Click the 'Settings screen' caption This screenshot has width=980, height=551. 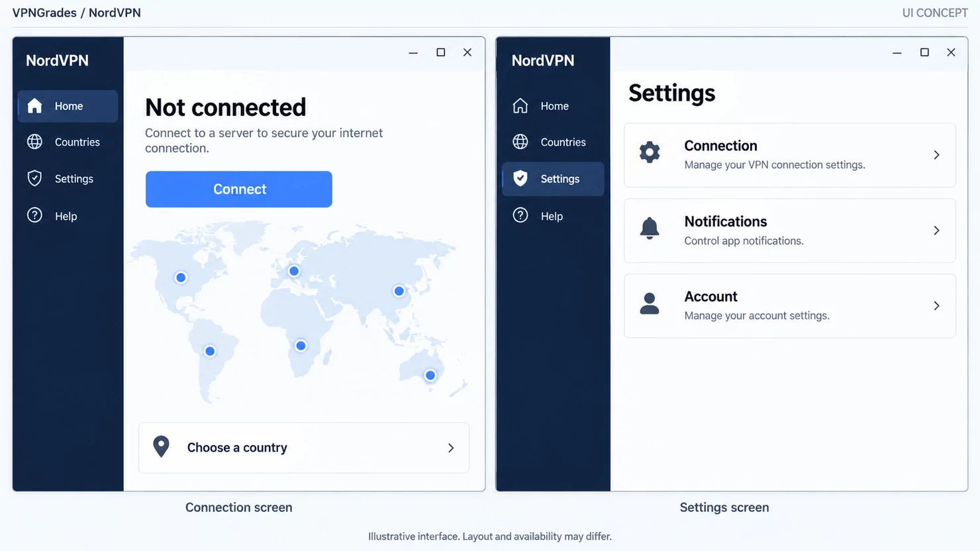[724, 507]
